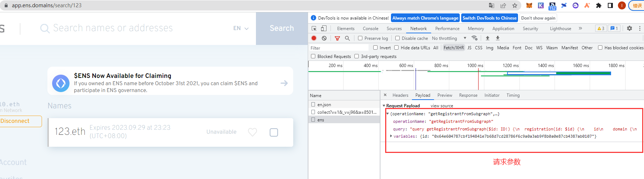Click Switch DevTools to Chinese
The height and width of the screenshot is (179, 644).
pos(489,18)
